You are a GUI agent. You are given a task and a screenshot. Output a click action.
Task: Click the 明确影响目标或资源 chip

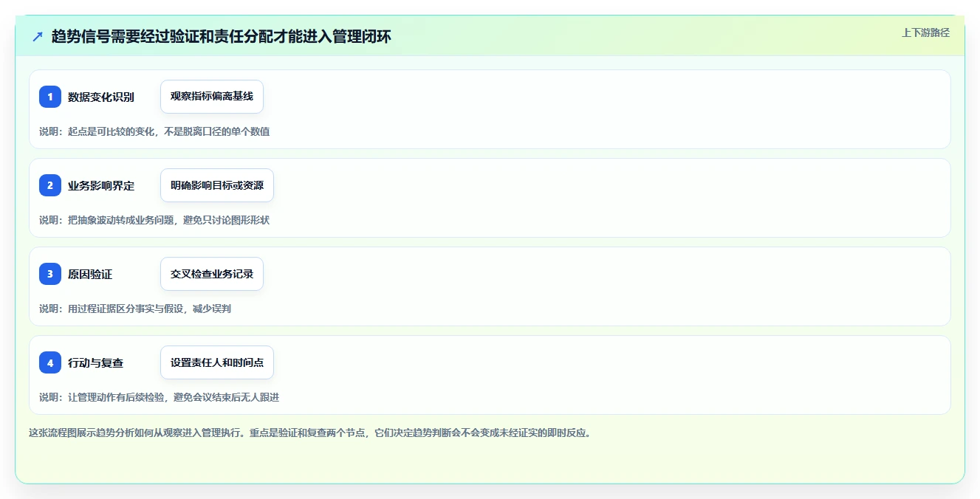pos(217,185)
